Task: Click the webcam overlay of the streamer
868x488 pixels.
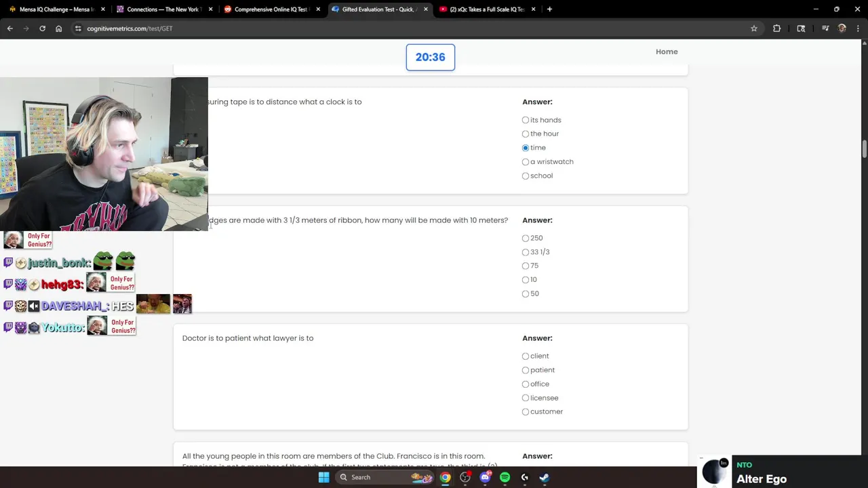Action: click(104, 154)
